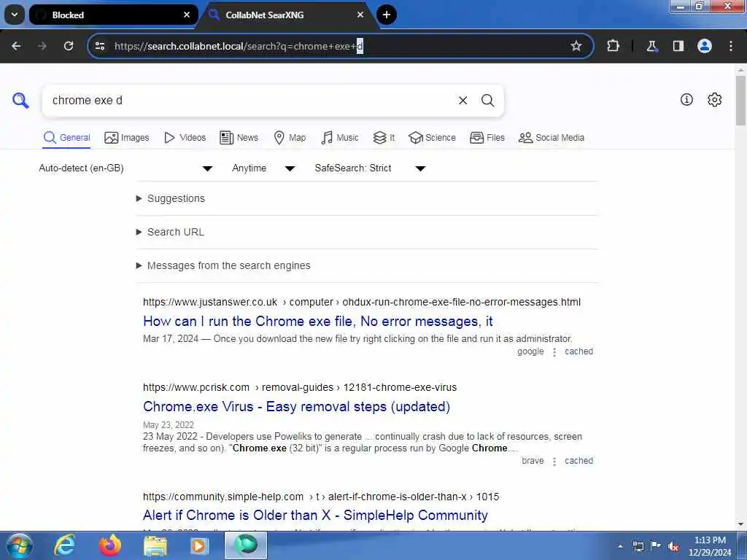
Task: Open the Files category
Action: pyautogui.click(x=487, y=138)
